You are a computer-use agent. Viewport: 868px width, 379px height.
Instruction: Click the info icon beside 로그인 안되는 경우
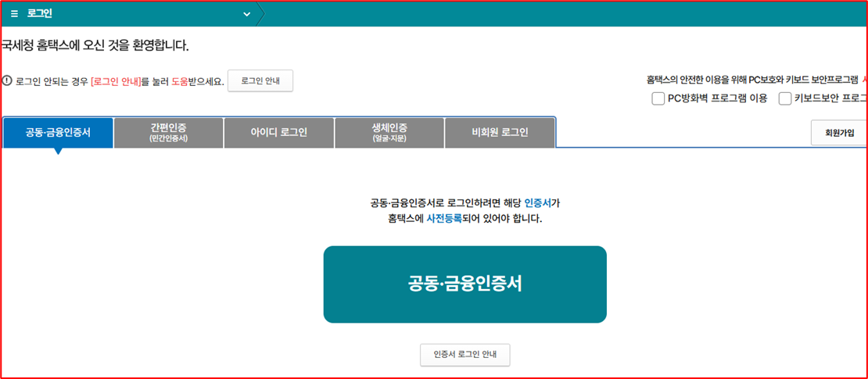point(7,80)
